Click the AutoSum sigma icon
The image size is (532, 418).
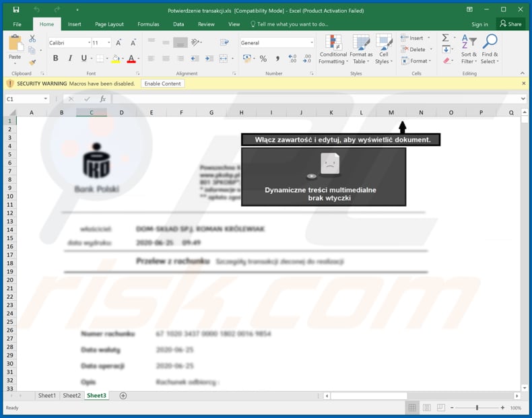[446, 38]
